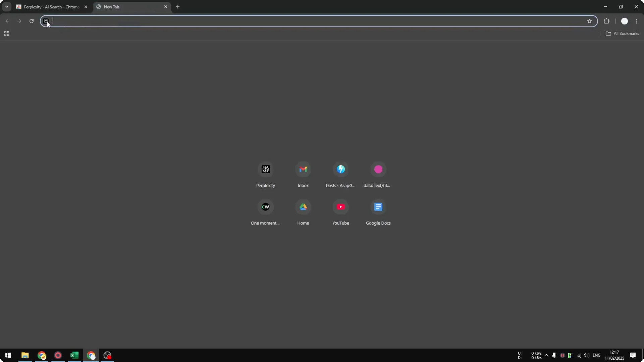Open the Gmail Inbox shortcut
This screenshot has width=644, height=362.
coord(303,169)
